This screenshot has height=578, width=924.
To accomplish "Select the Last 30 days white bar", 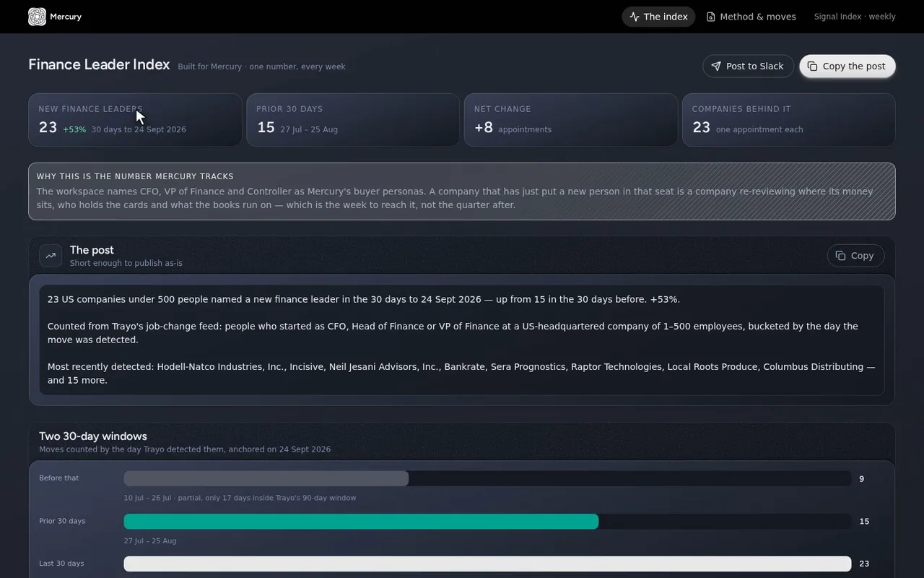I will (487, 564).
